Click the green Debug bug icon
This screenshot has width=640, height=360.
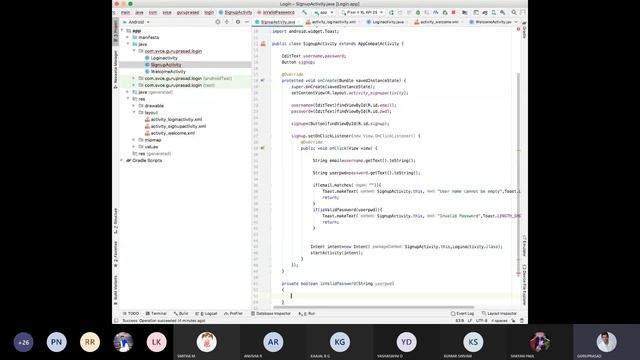coord(418,13)
